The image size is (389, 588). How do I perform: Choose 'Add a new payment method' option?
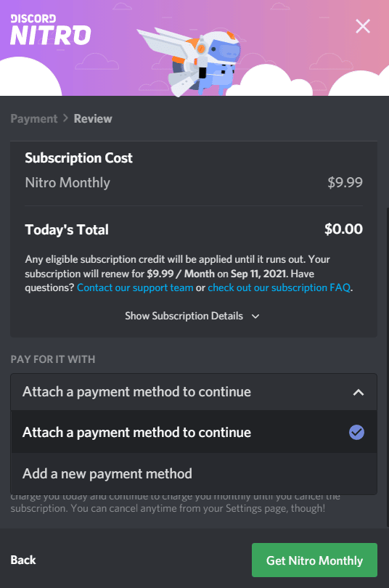coord(194,473)
